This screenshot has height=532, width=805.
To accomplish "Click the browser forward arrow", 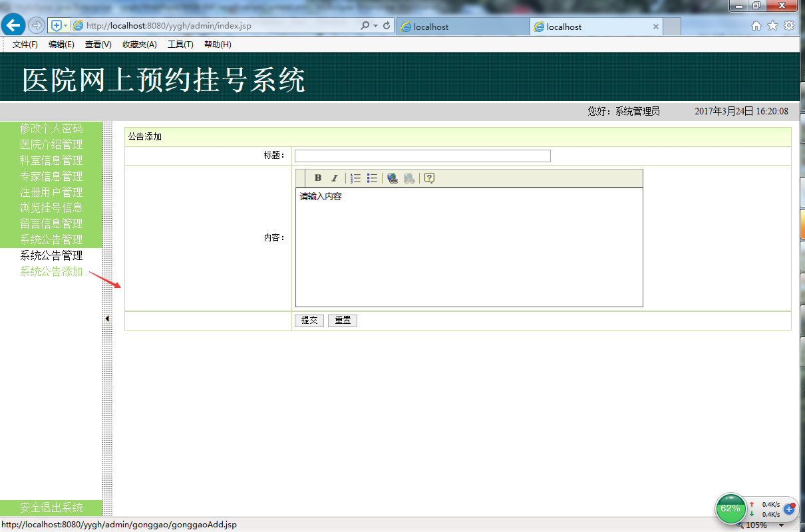I will [37, 25].
